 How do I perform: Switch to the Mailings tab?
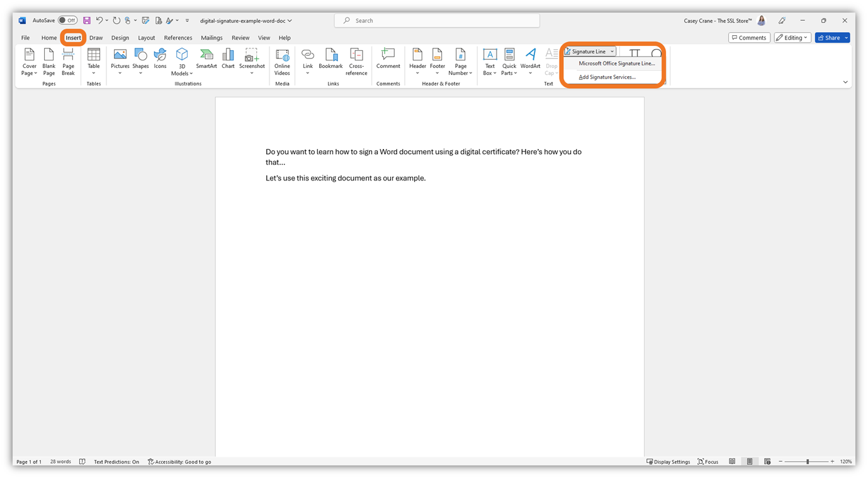211,37
